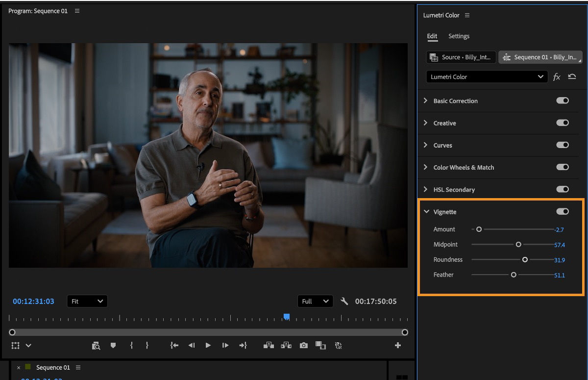Click the Play button in the Program monitor
The width and height of the screenshot is (588, 380).
point(208,345)
